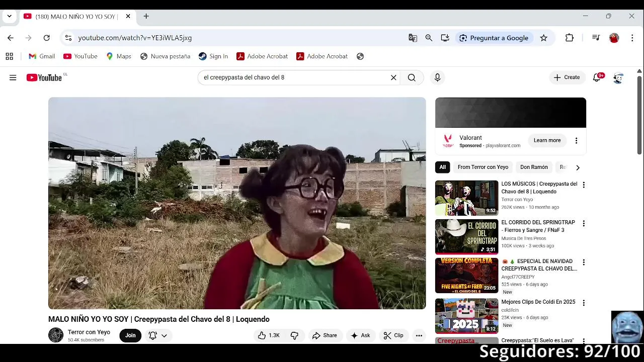Translate this page icon

click(413, 38)
